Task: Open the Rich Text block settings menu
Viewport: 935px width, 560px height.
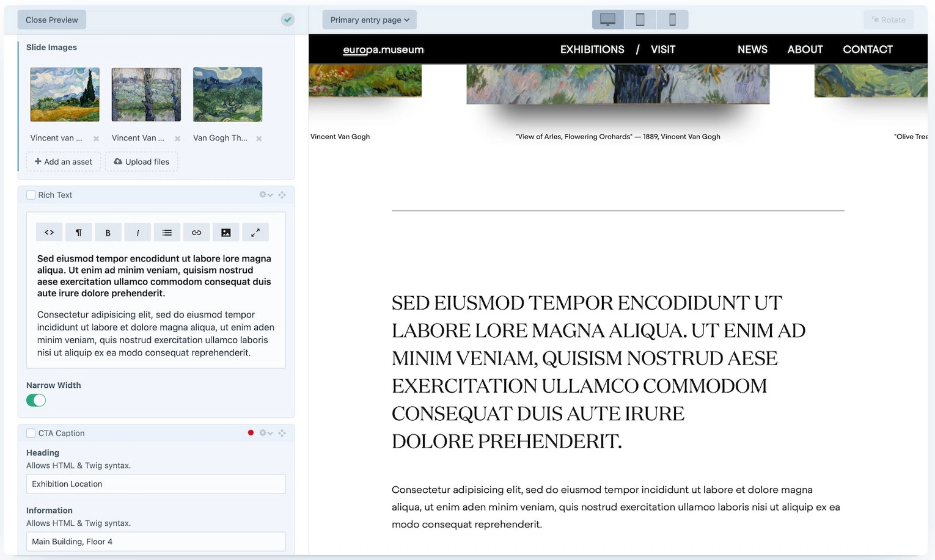Action: click(266, 195)
